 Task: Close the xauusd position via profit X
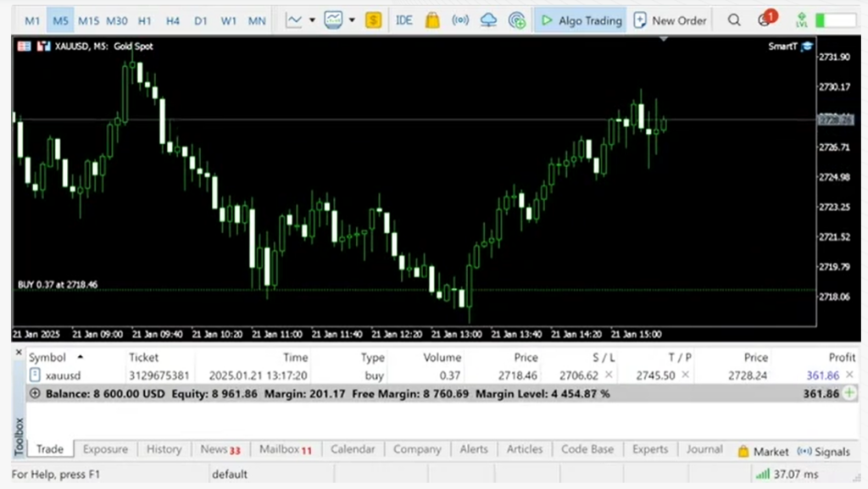tap(849, 375)
